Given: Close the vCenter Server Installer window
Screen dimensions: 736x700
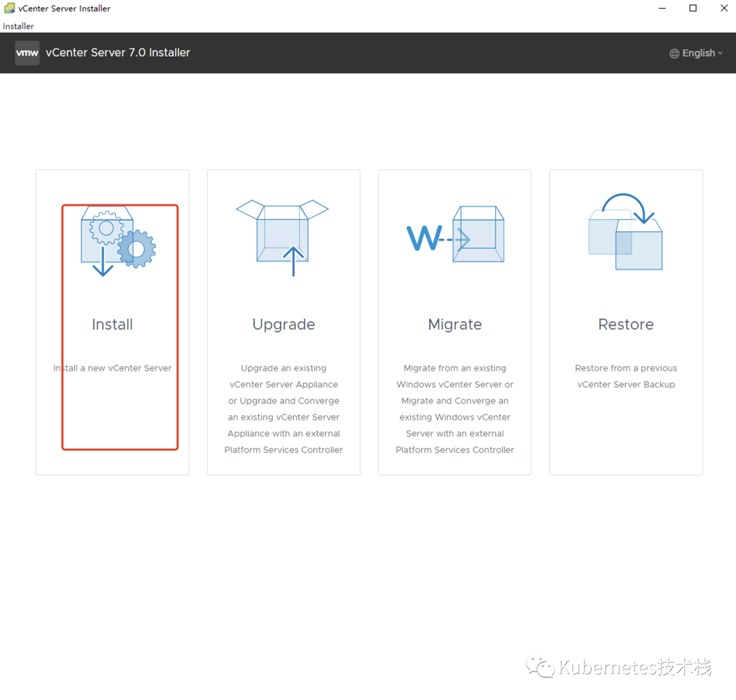Looking at the screenshot, I should click(724, 8).
